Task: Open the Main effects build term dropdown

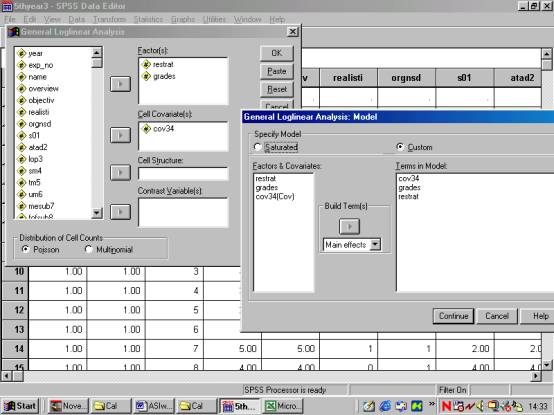Action: tap(375, 244)
